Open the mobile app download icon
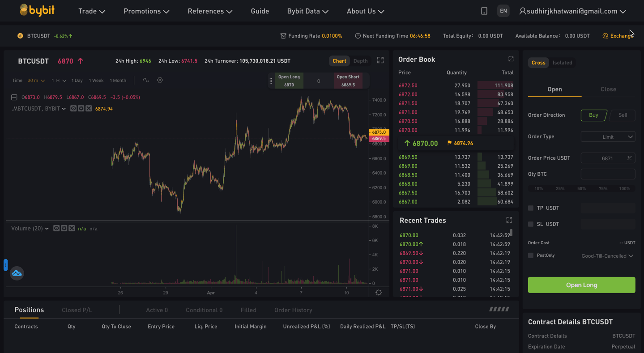 pos(484,11)
